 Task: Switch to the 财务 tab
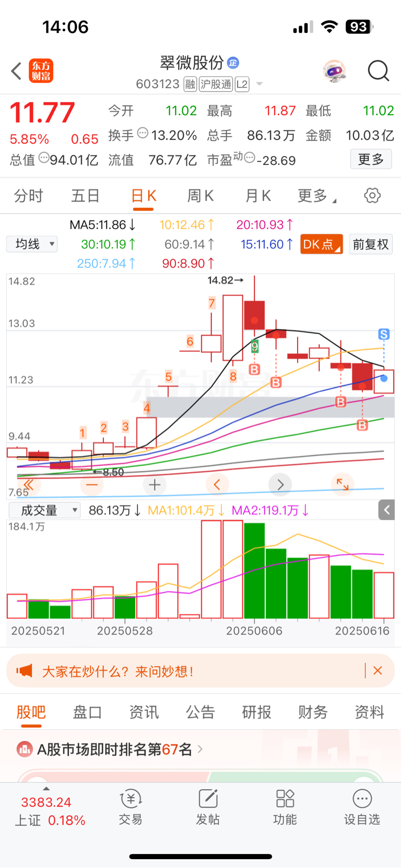coord(313,712)
